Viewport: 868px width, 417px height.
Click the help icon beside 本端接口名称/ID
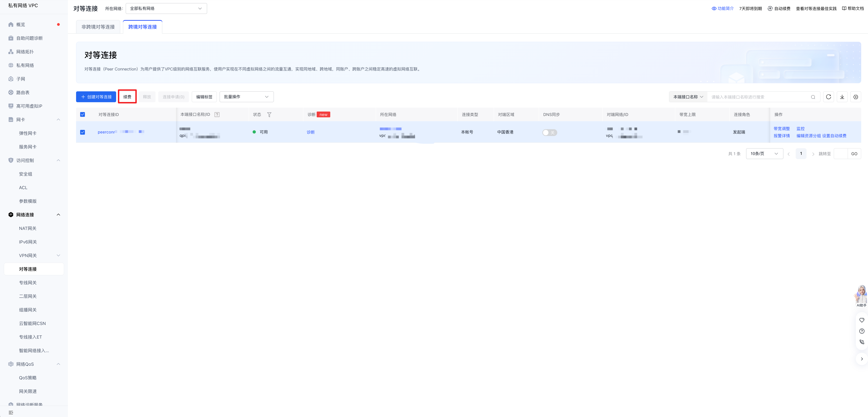(x=217, y=115)
